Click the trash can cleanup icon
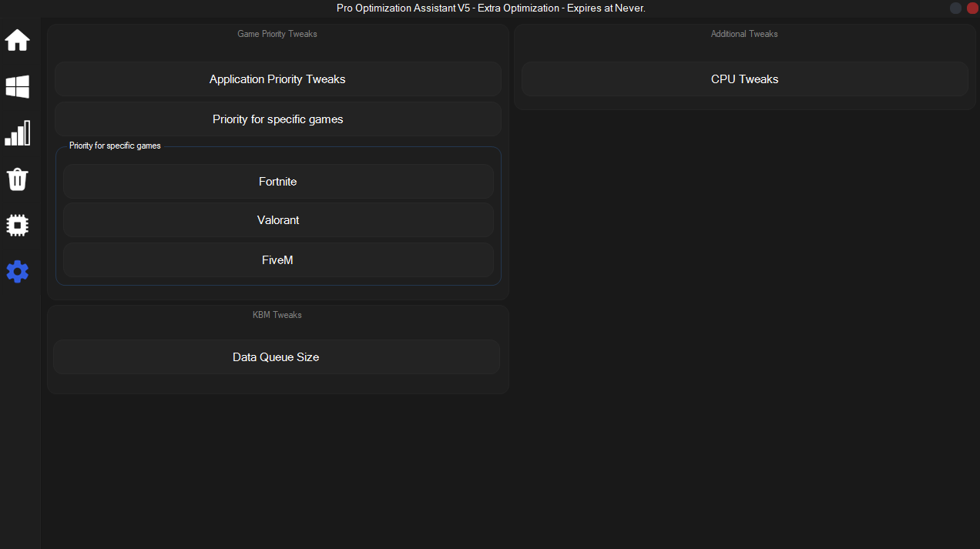The image size is (980, 549). point(18,179)
